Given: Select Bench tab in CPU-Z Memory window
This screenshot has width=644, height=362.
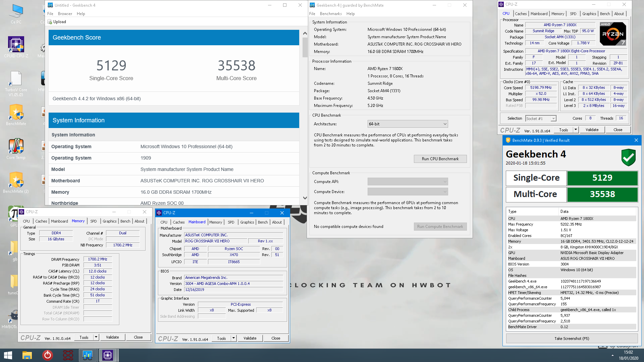Looking at the screenshot, I should 125,221.
